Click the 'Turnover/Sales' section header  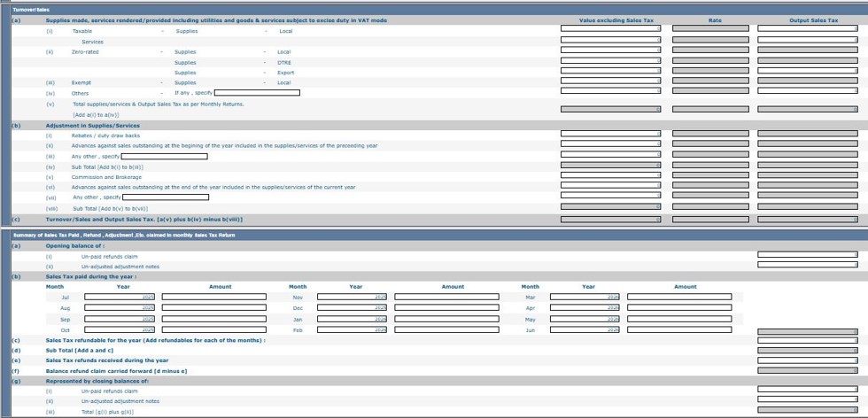tap(31, 10)
